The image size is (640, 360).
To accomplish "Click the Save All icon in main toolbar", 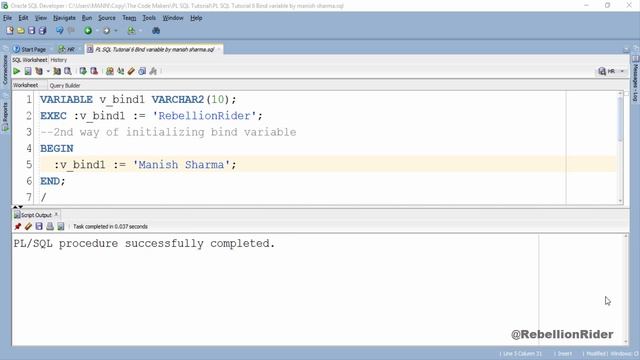I will tap(42, 31).
